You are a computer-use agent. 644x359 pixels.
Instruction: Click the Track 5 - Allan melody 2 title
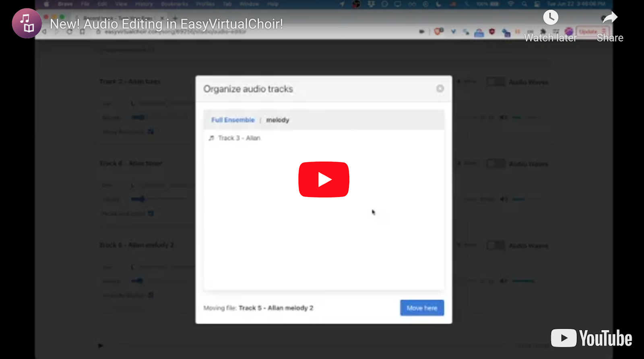136,245
